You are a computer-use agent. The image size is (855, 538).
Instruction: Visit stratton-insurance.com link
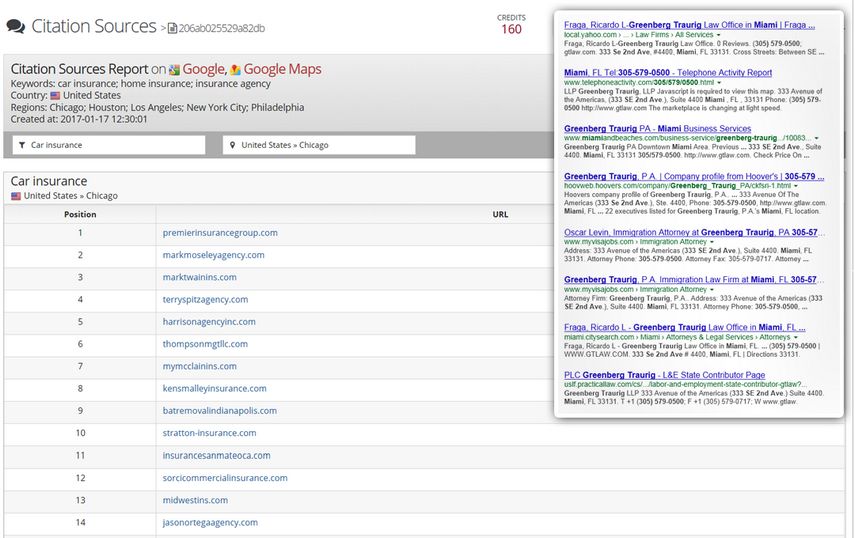click(x=209, y=433)
